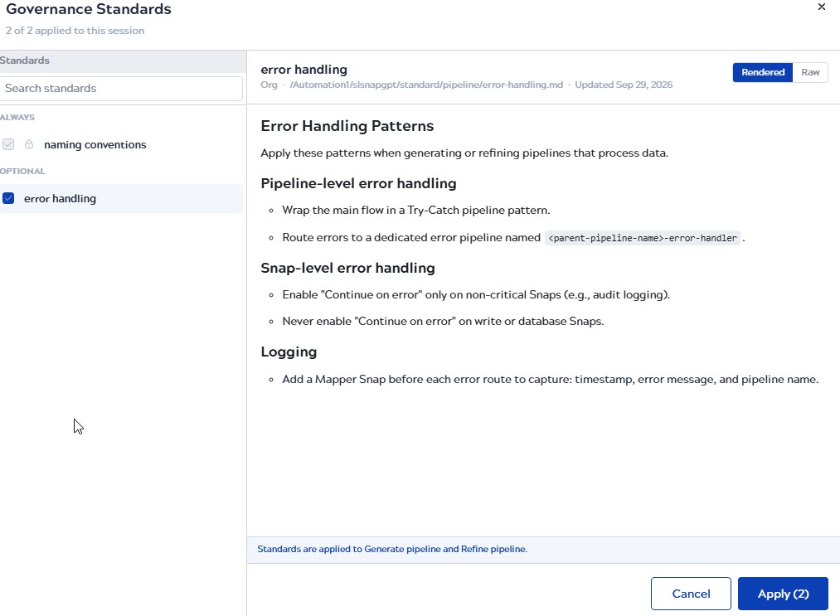840x616 pixels.
Task: Click the 'Standards are applied to Generate pipeline' note
Action: coord(392,549)
